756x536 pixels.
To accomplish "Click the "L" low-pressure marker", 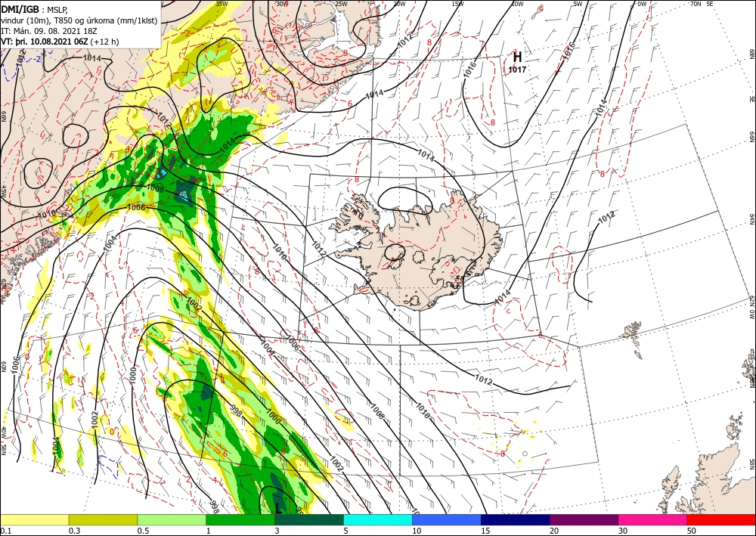I will click(x=279, y=507).
